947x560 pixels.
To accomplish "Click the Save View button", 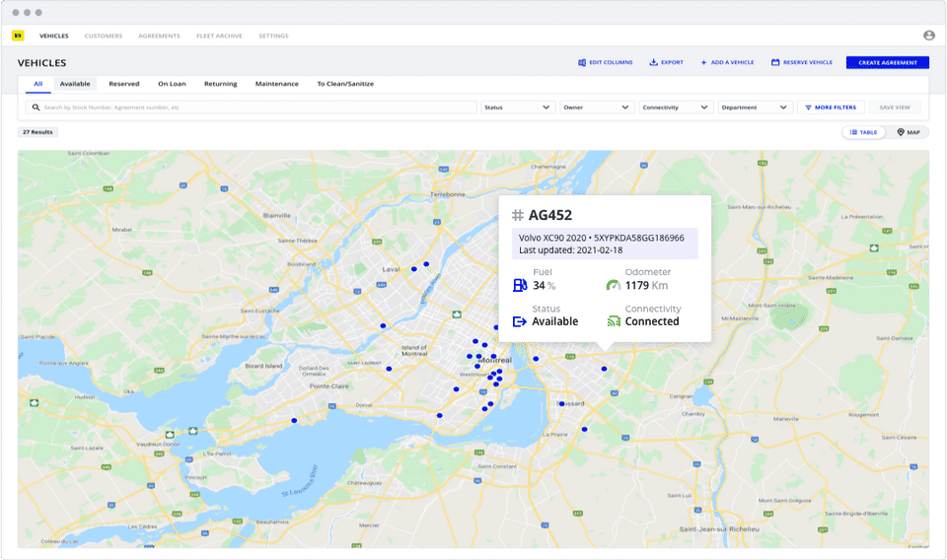I will click(x=895, y=107).
